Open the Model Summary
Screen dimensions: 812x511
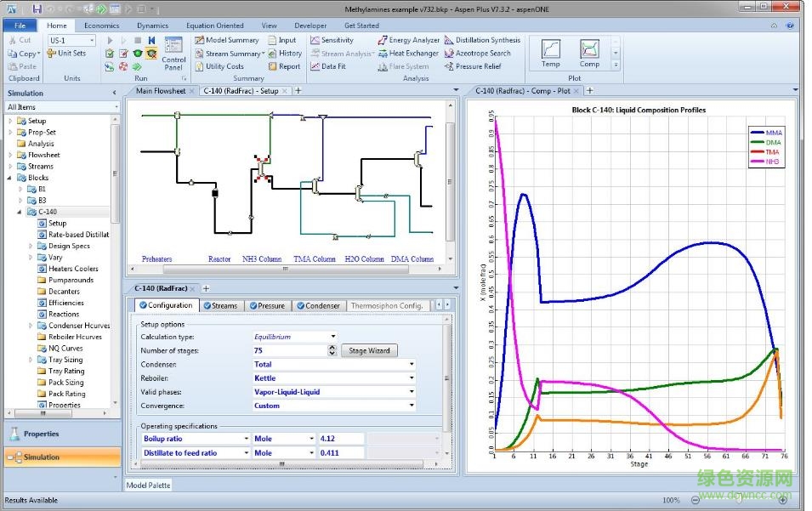tap(226, 40)
